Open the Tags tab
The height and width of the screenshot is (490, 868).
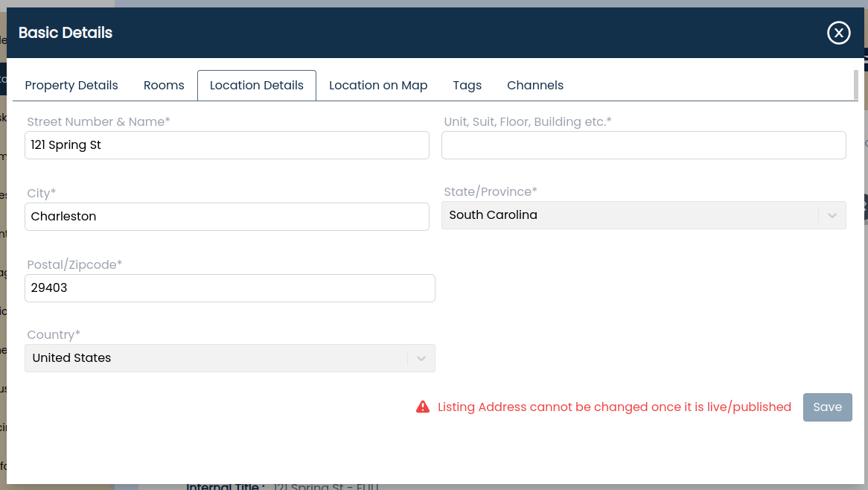(x=467, y=86)
